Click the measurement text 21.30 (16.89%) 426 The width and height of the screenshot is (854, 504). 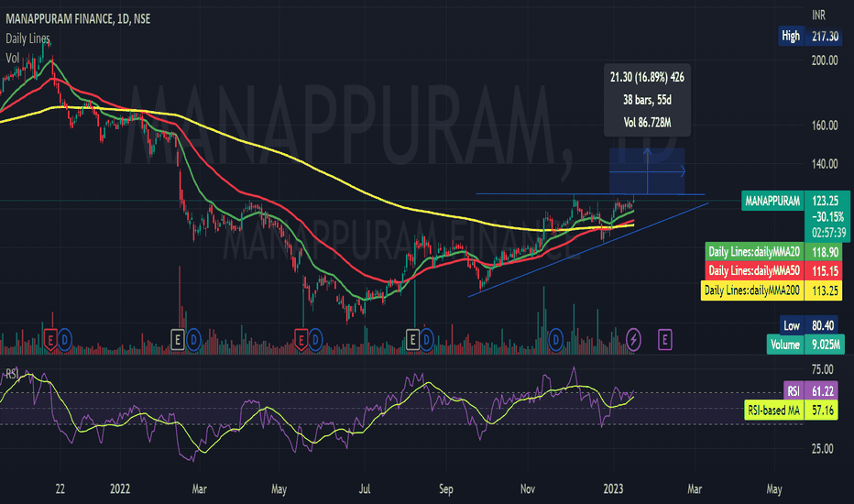coord(647,77)
